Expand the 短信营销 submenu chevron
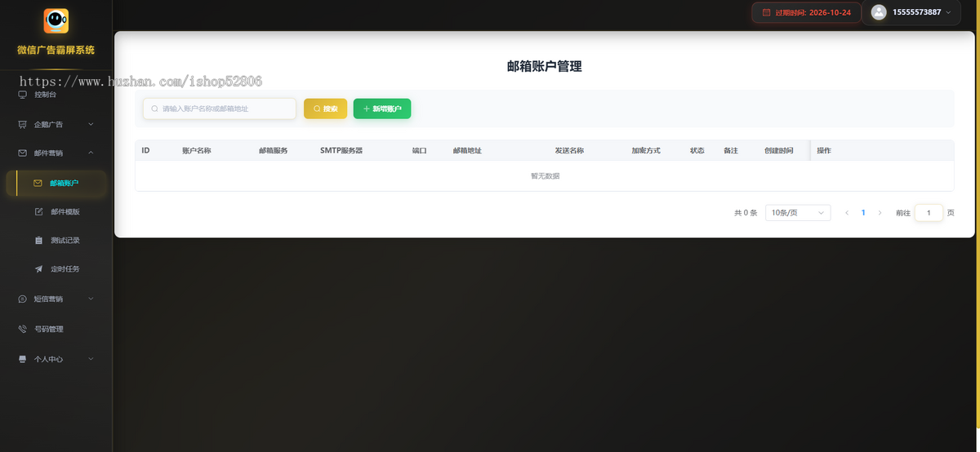Image resolution: width=980 pixels, height=452 pixels. point(91,299)
